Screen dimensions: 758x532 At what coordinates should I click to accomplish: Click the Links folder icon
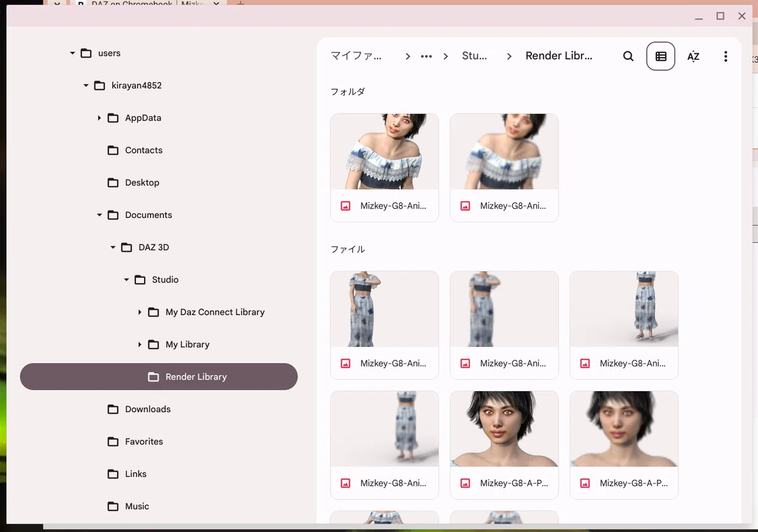[113, 474]
